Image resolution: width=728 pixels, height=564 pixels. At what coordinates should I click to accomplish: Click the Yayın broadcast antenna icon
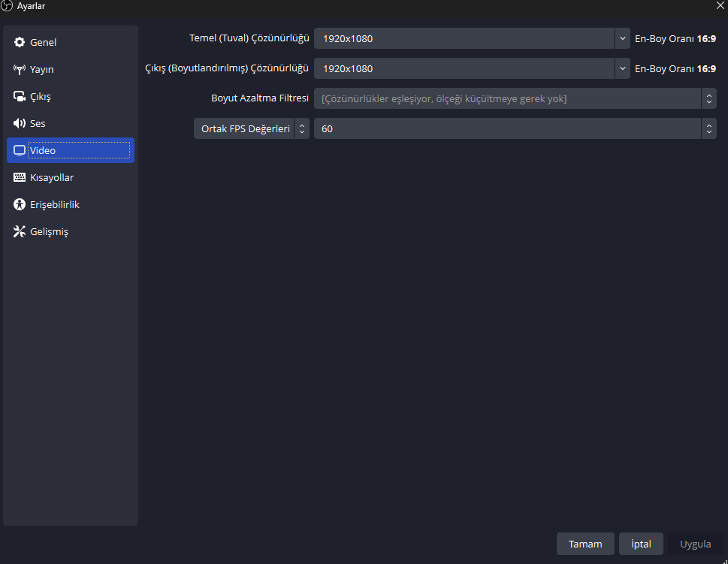coord(20,70)
